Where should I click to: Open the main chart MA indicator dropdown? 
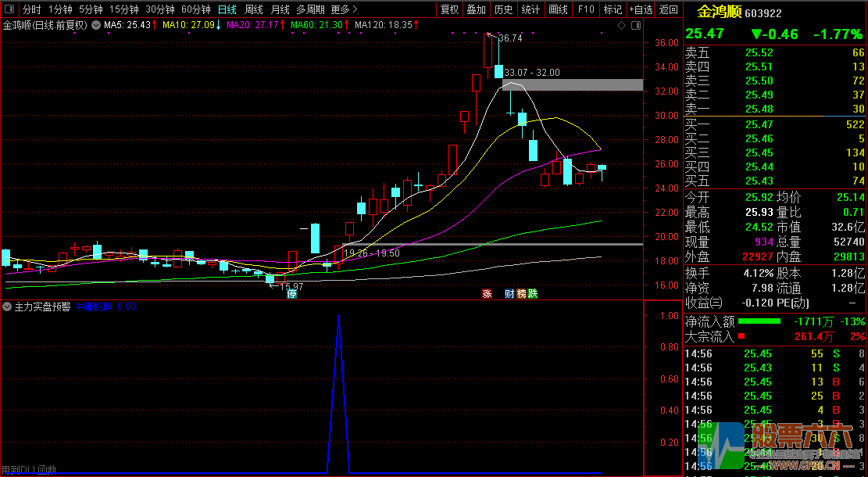point(95,25)
